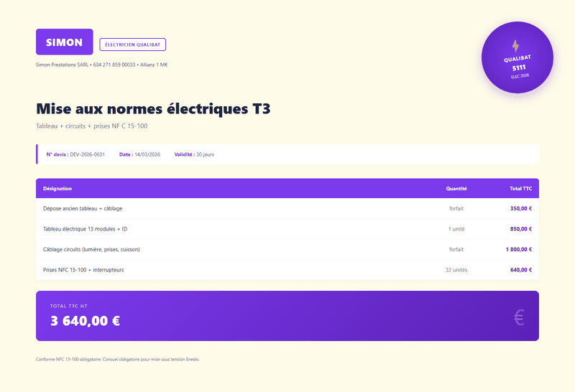
Task: Click the forfait quantity in the Câblage row
Action: click(x=456, y=250)
